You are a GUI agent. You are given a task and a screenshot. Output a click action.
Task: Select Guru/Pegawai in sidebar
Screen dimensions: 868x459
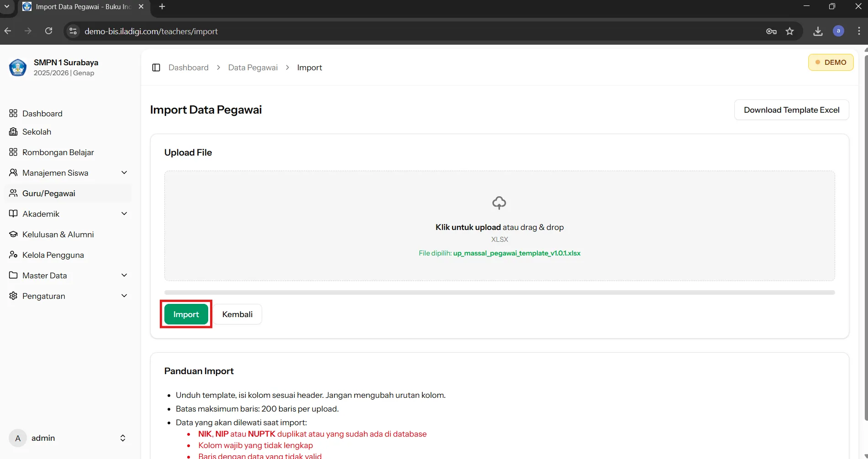pos(68,193)
